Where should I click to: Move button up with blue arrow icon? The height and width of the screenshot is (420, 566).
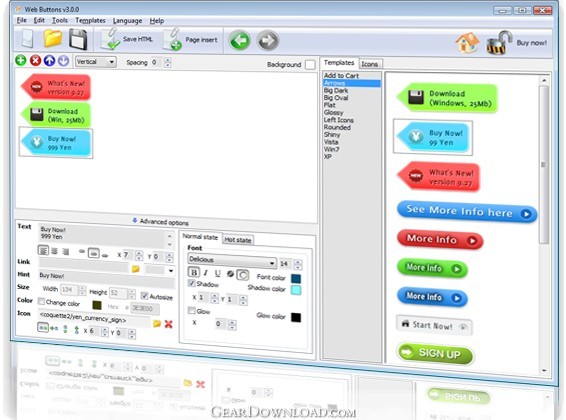coord(49,61)
